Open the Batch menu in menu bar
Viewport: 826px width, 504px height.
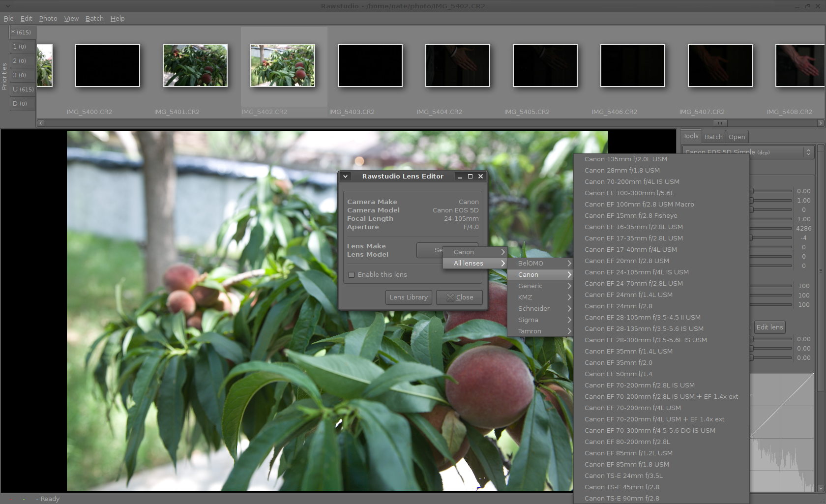click(x=94, y=18)
